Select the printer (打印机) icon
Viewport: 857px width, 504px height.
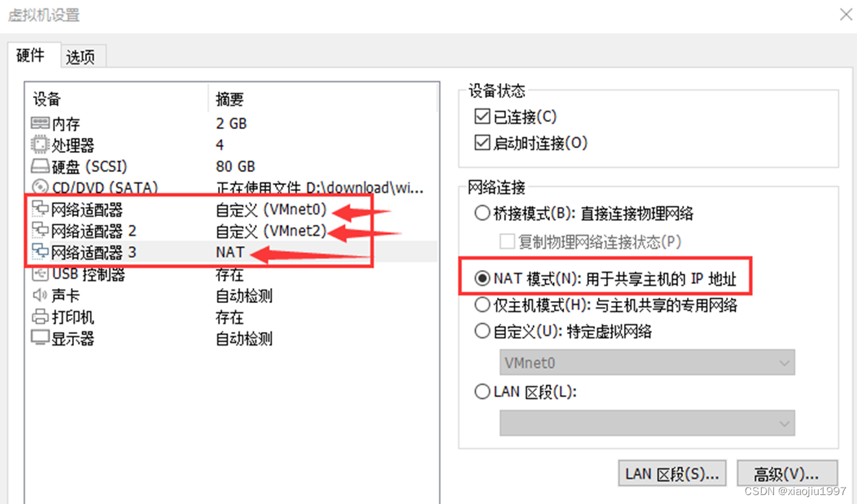coord(40,317)
